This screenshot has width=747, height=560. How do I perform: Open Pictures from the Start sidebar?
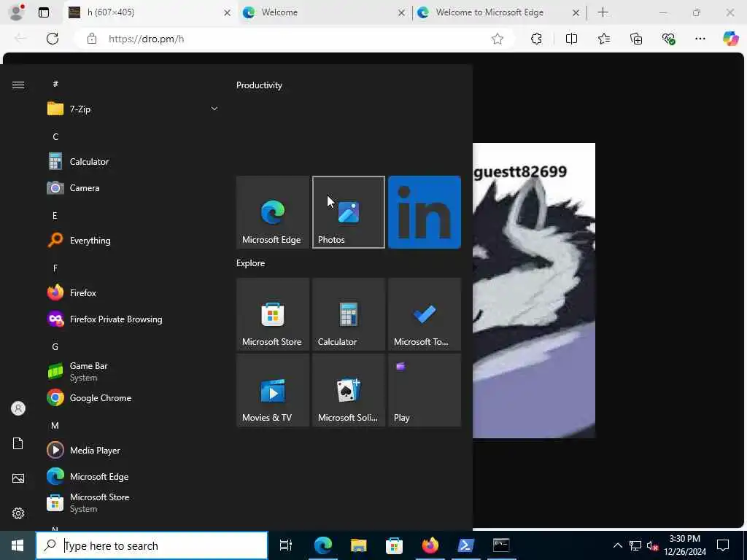click(18, 478)
